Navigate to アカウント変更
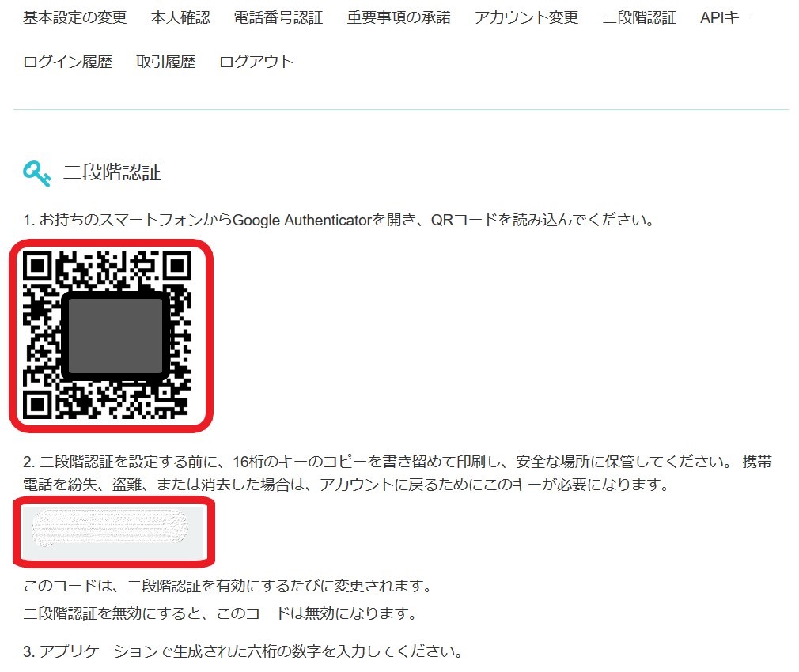Screen dimensions: 799x672 (x=526, y=18)
